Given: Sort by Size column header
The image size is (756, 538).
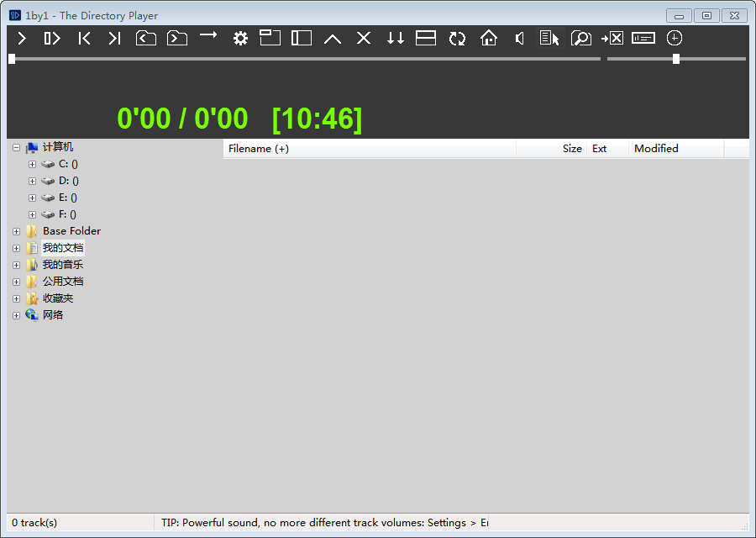Looking at the screenshot, I should click(x=552, y=149).
